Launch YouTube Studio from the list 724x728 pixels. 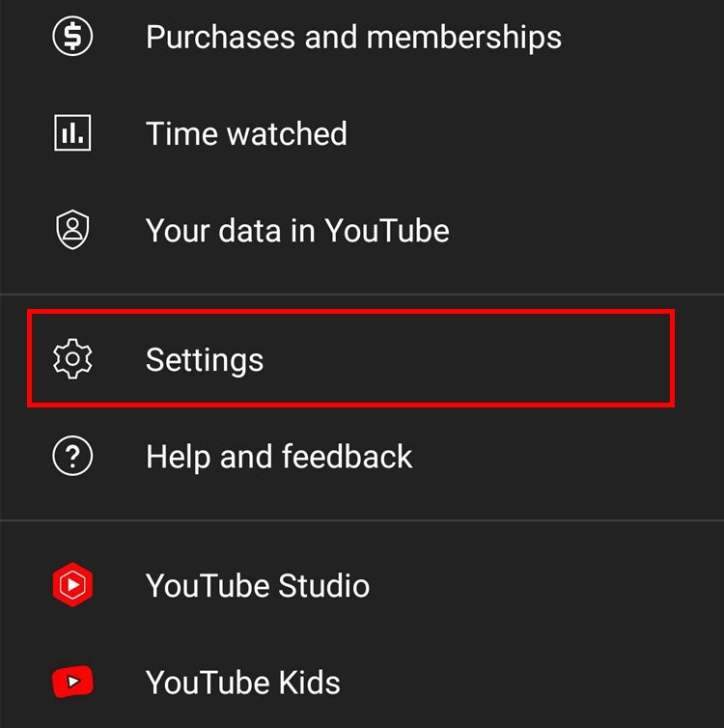click(x=258, y=585)
